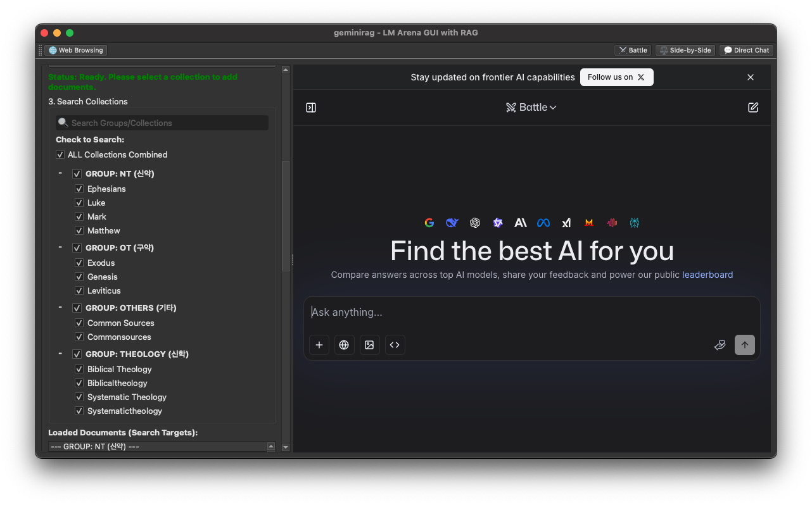Screen dimensions: 812x505
Task: Uncheck ALL Collections Combined
Action: click(60, 154)
